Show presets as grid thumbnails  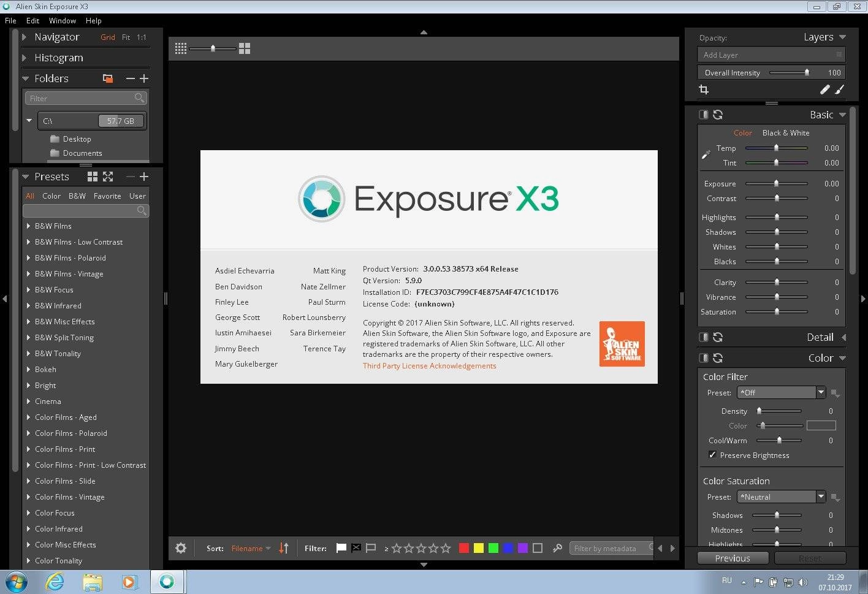pos(93,177)
